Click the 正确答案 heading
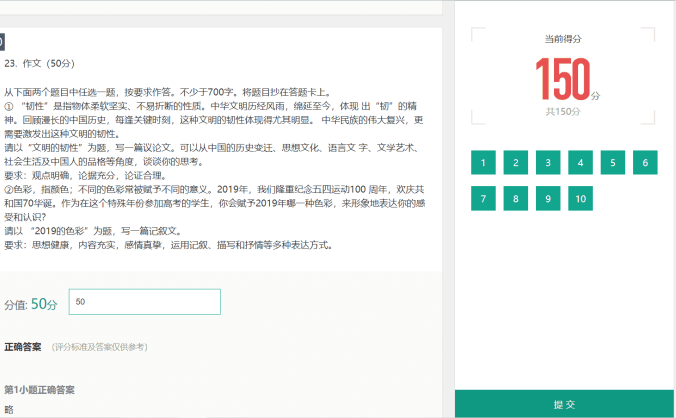Image resolution: width=676 pixels, height=418 pixels. point(23,347)
